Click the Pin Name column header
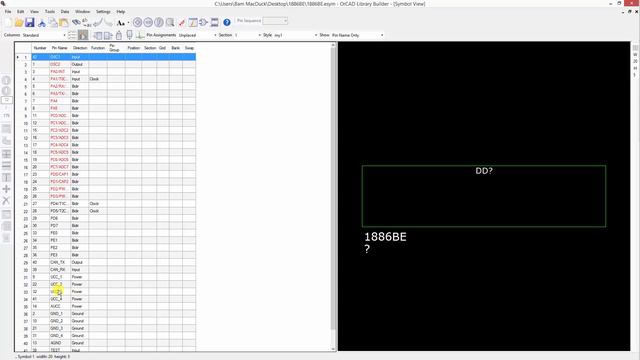 60,48
